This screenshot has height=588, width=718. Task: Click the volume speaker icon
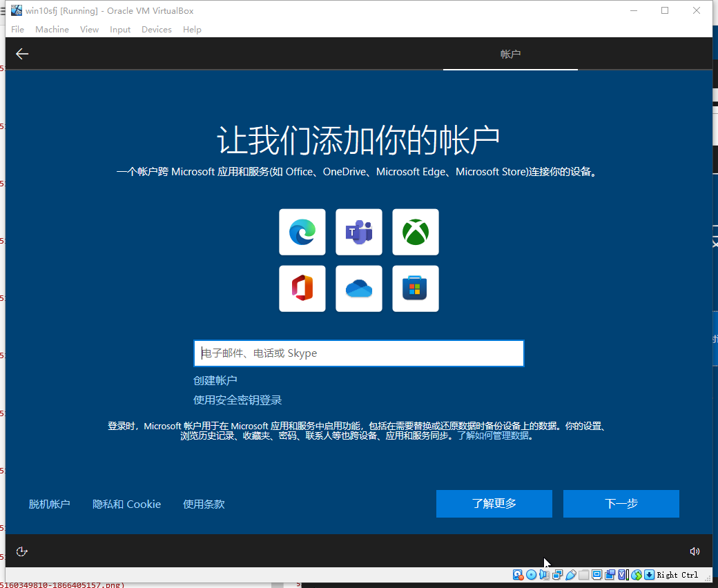(695, 551)
